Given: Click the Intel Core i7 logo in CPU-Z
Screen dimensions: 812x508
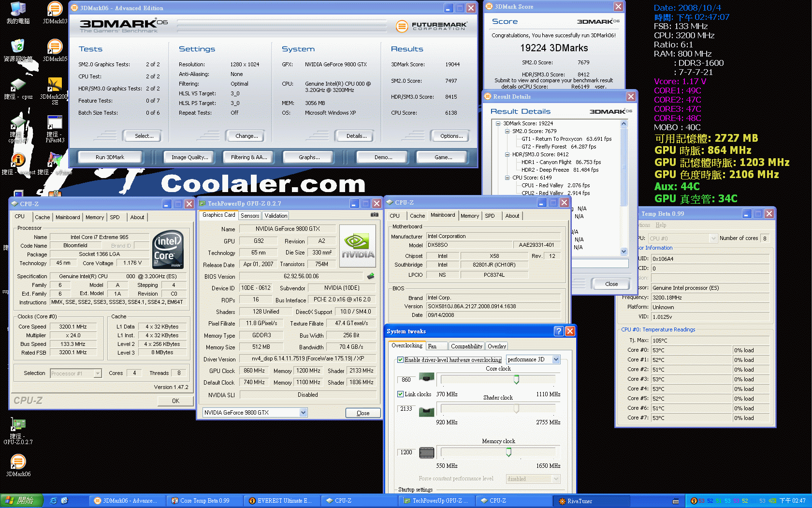Looking at the screenshot, I should [168, 250].
